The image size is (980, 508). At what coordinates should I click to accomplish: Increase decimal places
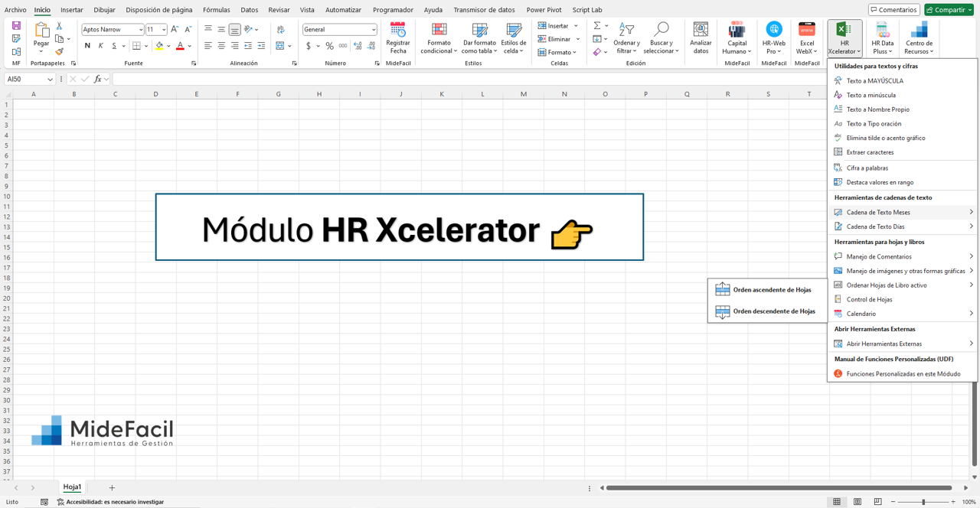(358, 46)
